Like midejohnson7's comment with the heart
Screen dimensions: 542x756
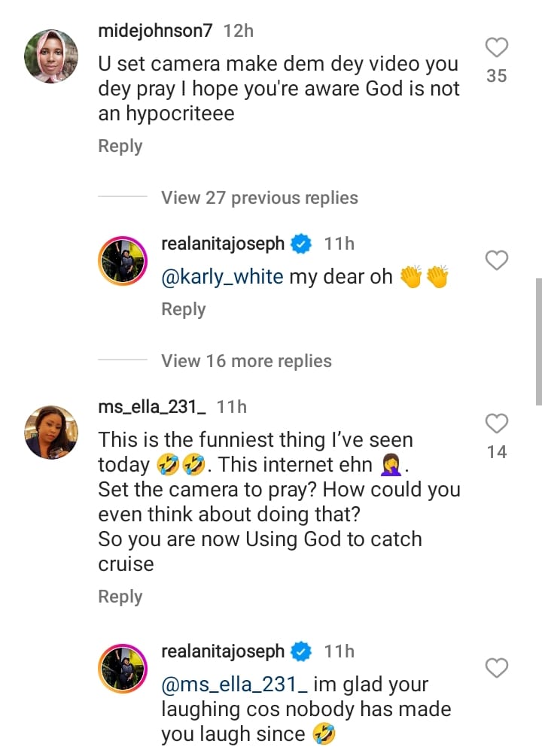click(497, 47)
